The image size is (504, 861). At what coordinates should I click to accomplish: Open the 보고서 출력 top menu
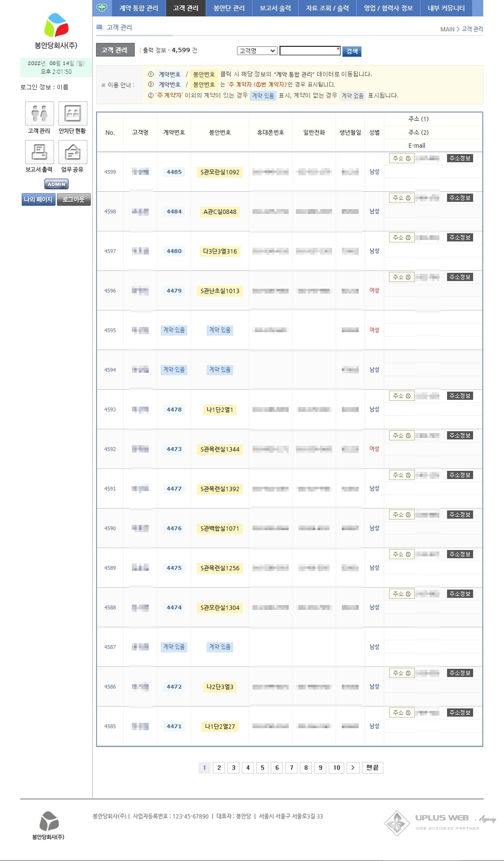[275, 8]
